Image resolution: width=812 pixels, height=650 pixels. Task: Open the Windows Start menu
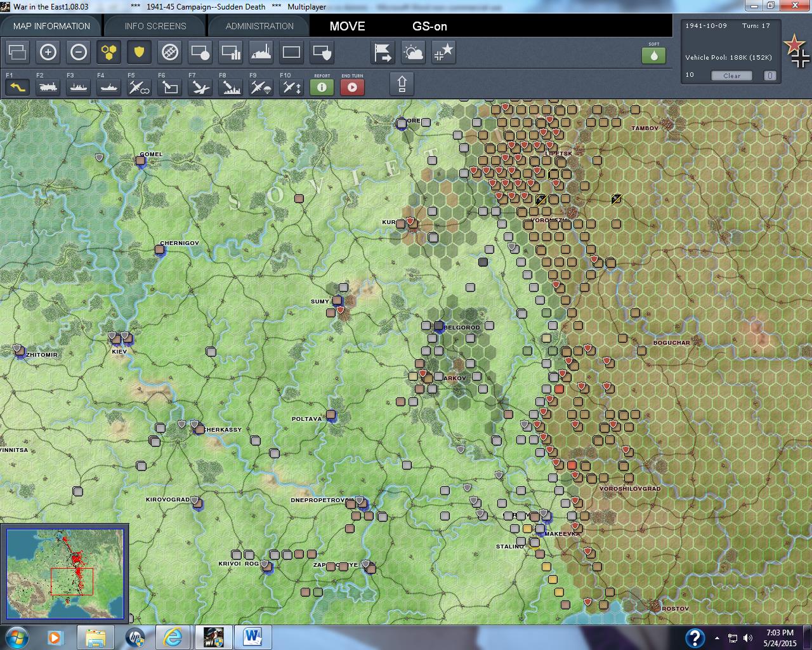(16, 637)
